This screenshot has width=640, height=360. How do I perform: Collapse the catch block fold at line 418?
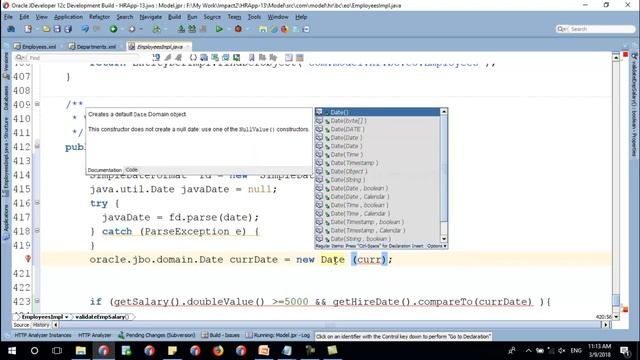37,231
